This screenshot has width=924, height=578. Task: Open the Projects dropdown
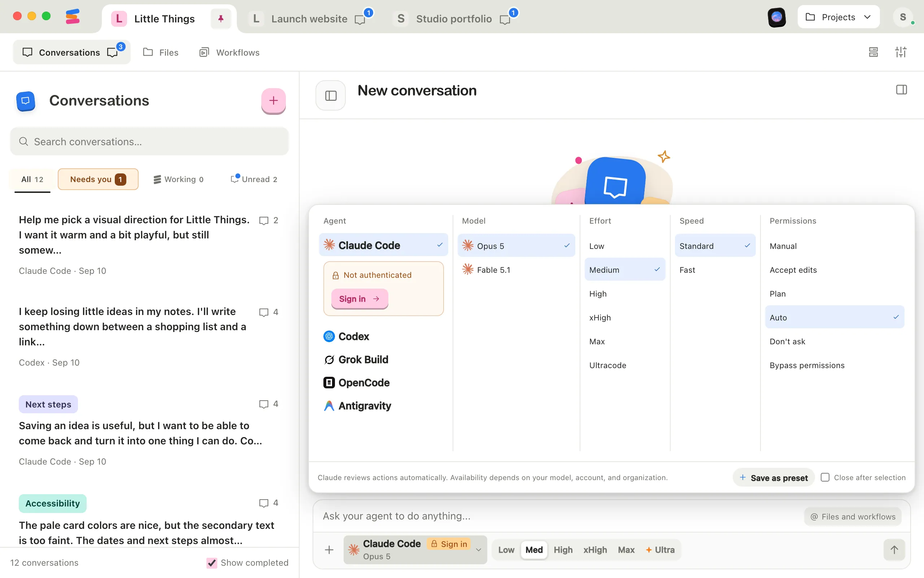pyautogui.click(x=838, y=17)
